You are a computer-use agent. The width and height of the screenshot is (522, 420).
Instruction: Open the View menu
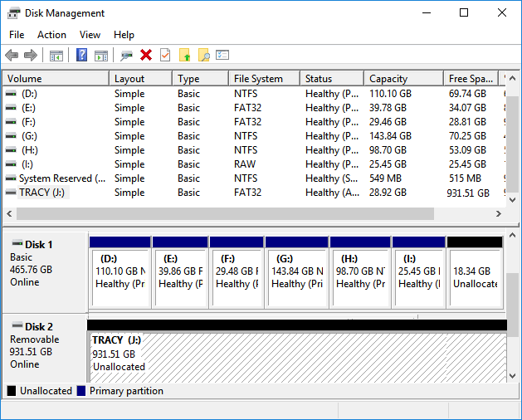tap(90, 35)
